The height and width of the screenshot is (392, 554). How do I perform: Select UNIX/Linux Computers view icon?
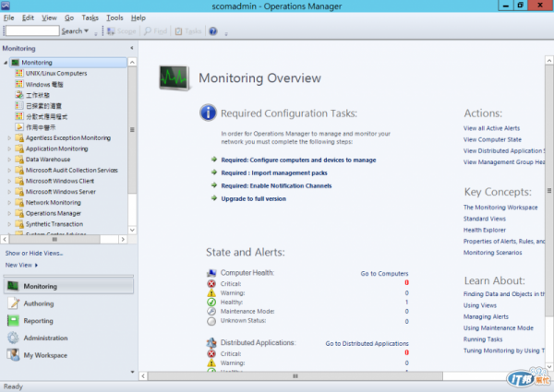click(19, 74)
